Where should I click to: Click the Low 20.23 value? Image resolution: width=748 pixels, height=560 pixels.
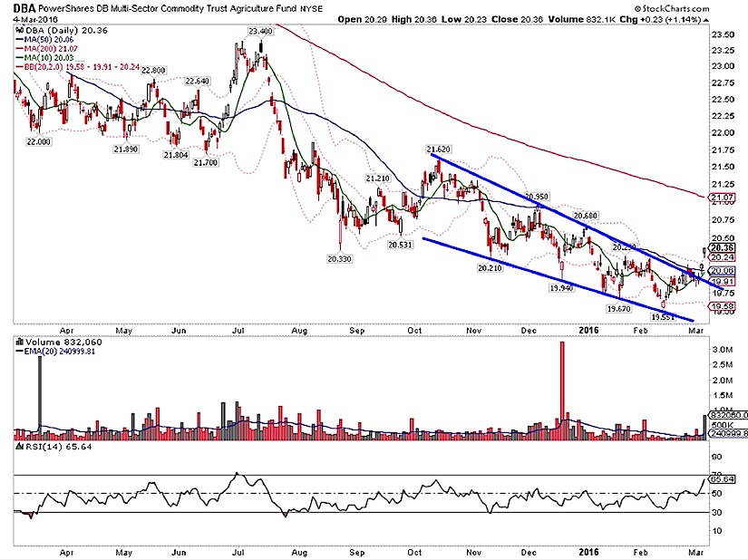tap(464, 20)
